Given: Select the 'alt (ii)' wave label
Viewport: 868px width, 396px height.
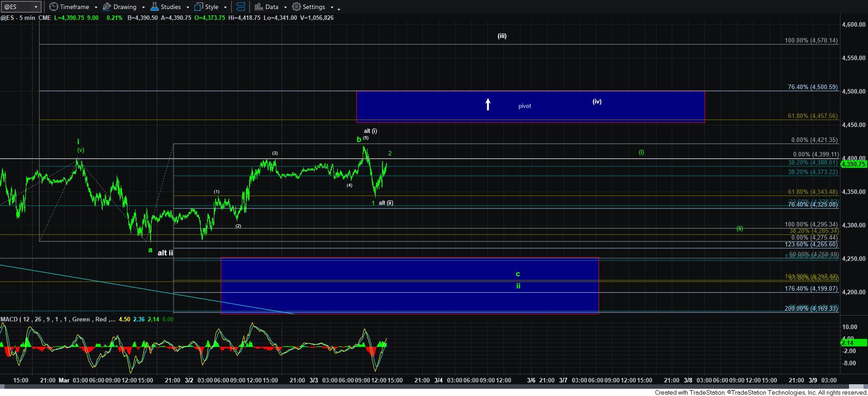Looking at the screenshot, I should pos(386,203).
